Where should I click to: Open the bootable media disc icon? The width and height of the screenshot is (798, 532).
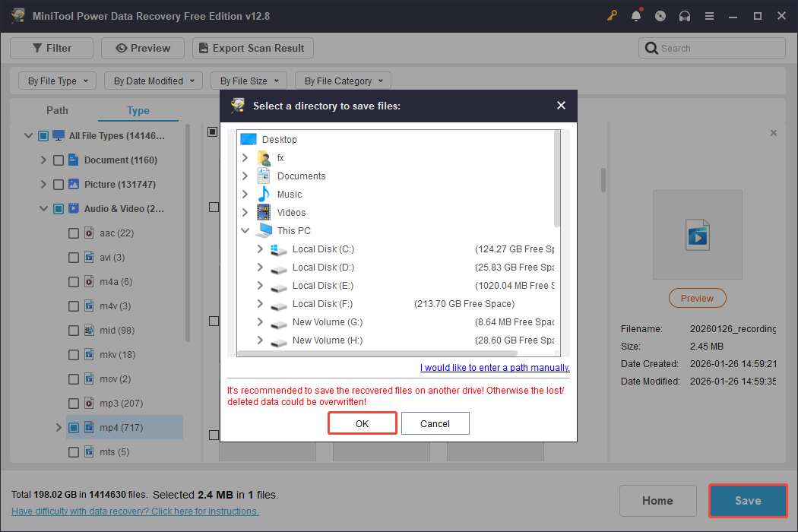(660, 15)
